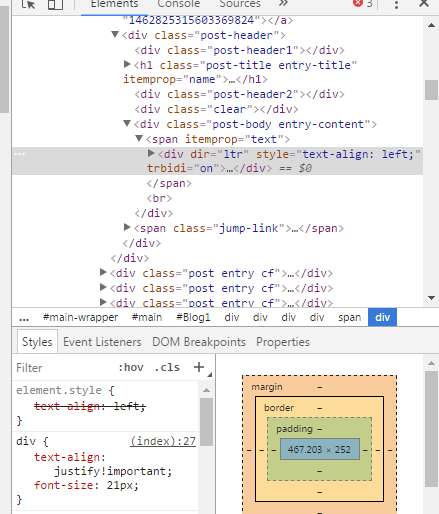
Task: Expand the first post entry cf div
Action: pos(103,272)
